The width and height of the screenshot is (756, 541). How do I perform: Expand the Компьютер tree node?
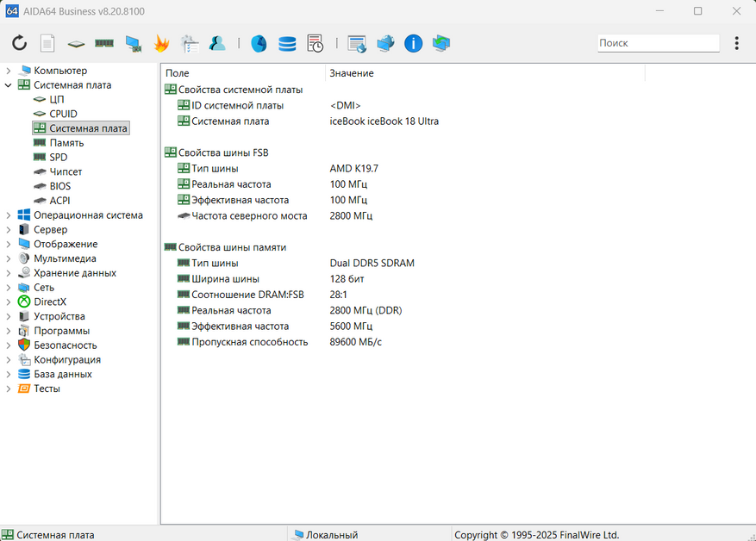9,71
